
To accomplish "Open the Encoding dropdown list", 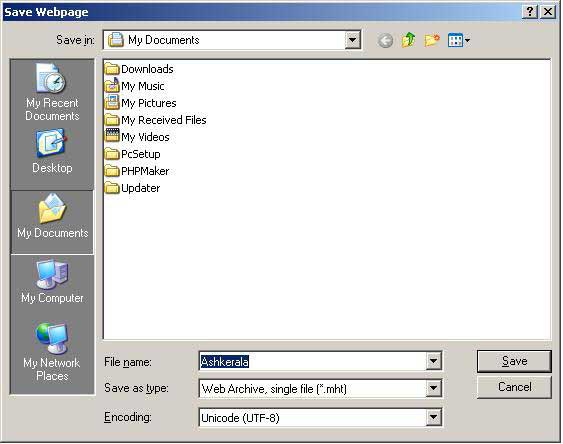I will 434,417.
